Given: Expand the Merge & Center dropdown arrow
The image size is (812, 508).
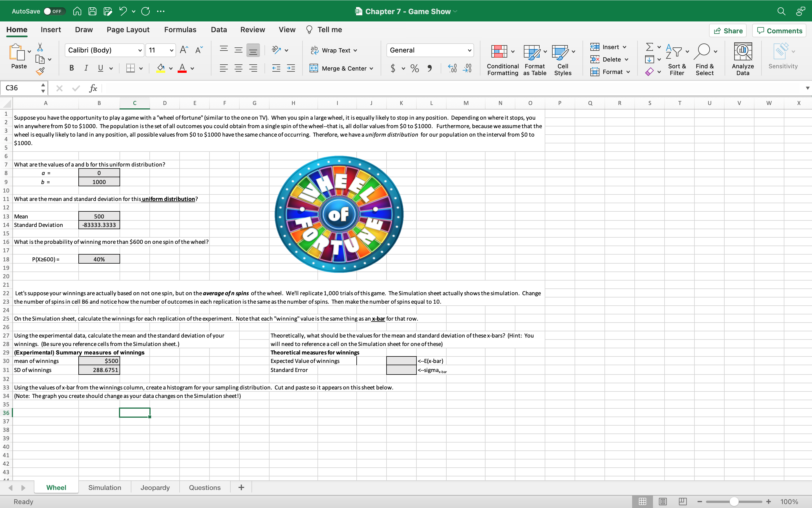Looking at the screenshot, I should pos(371,69).
